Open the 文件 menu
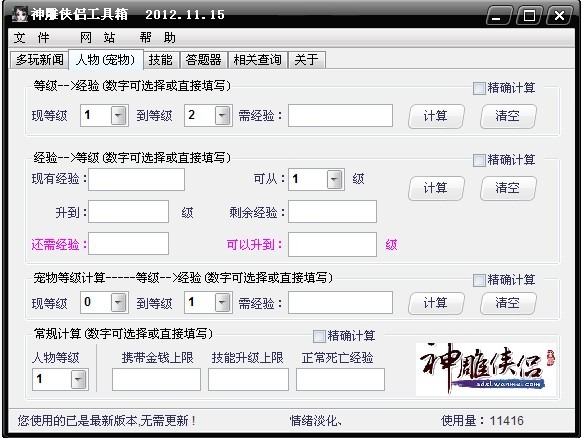This screenshot has width=583, height=438. pyautogui.click(x=32, y=38)
